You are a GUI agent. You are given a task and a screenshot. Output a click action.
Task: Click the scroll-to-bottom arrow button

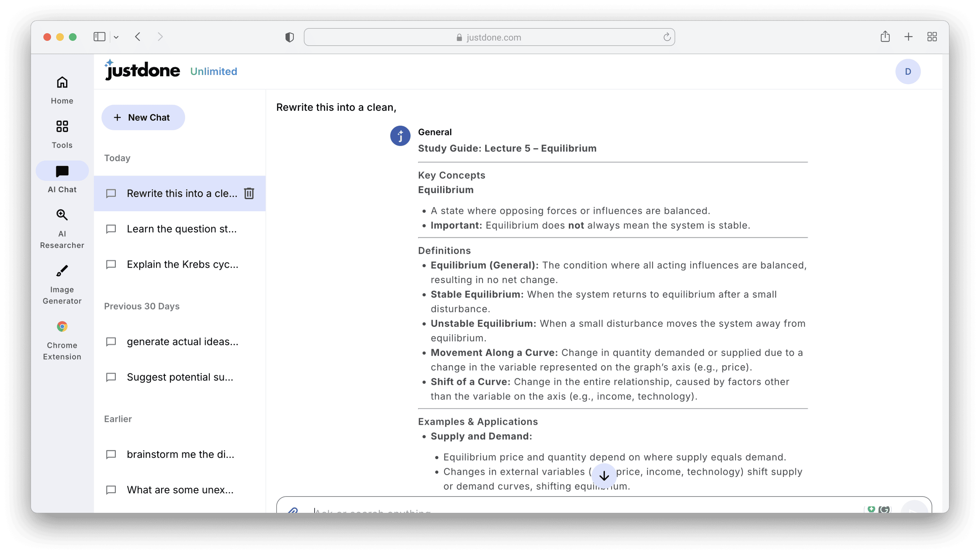tap(604, 475)
